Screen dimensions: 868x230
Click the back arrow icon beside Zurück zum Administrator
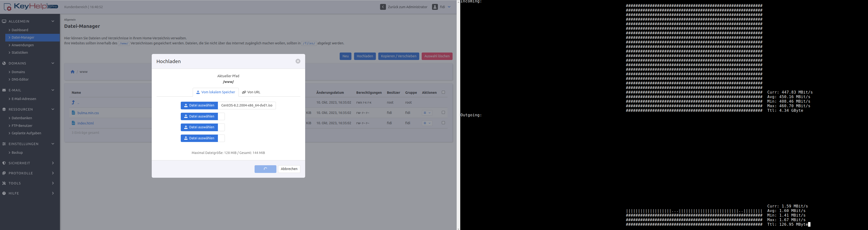[383, 7]
